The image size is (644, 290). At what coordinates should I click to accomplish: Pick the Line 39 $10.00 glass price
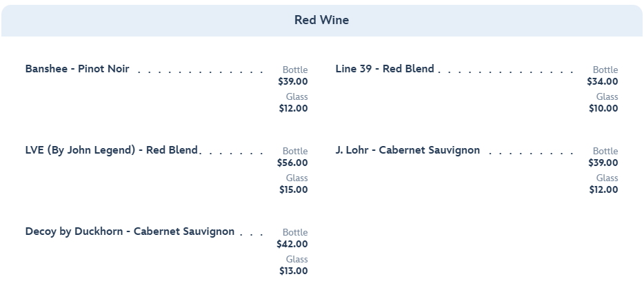[603, 108]
